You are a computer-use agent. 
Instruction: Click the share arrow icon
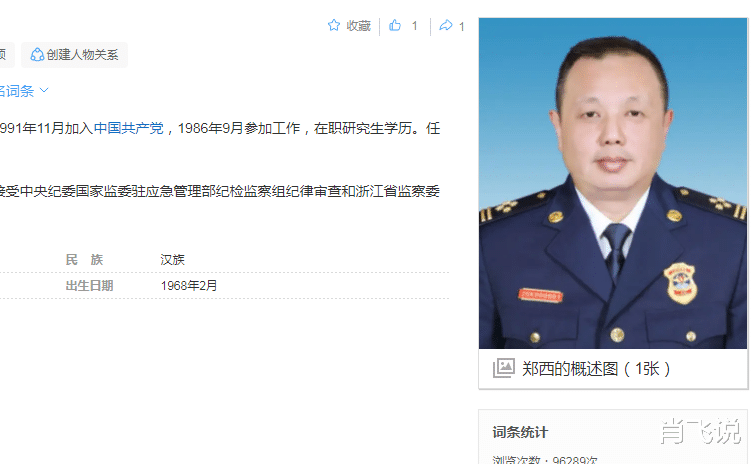(x=446, y=25)
